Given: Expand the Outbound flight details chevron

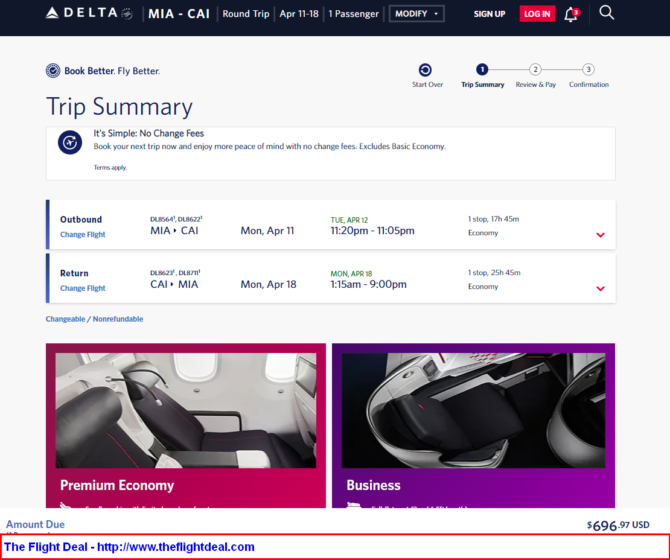Looking at the screenshot, I should pyautogui.click(x=600, y=235).
